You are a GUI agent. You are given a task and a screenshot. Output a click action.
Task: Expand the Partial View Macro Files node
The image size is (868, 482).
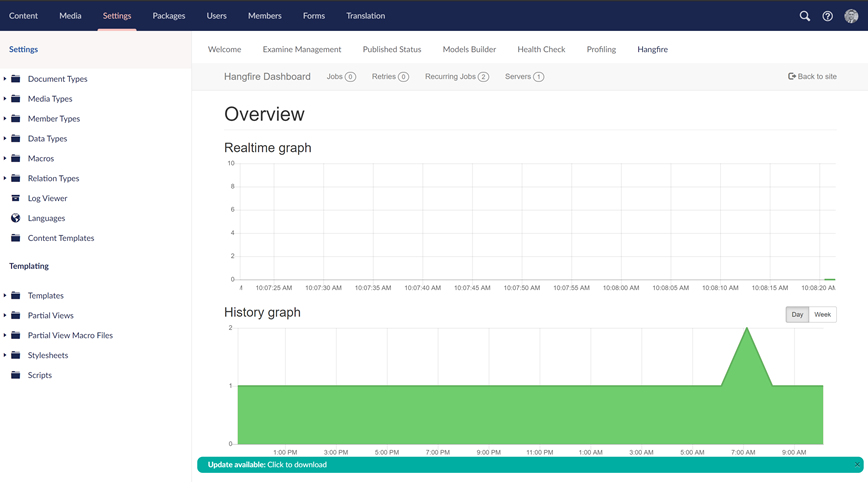pos(5,335)
